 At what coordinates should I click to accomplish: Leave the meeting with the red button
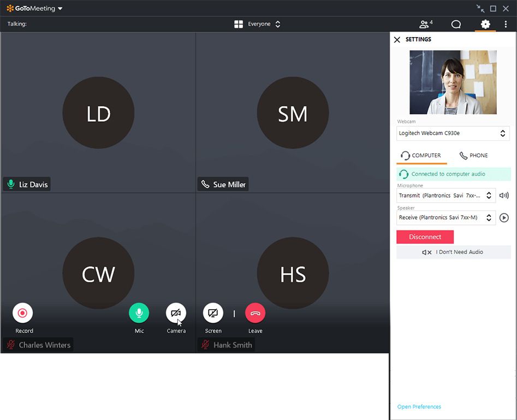pos(255,313)
